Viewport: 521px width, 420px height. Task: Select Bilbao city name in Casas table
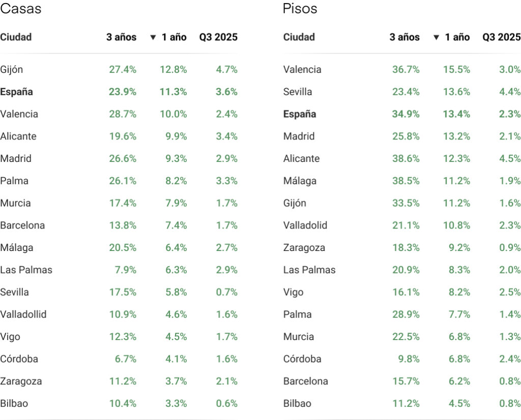(x=14, y=404)
